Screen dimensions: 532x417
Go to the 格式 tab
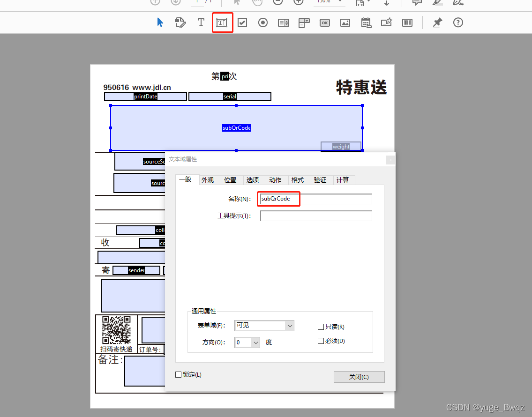pos(298,180)
